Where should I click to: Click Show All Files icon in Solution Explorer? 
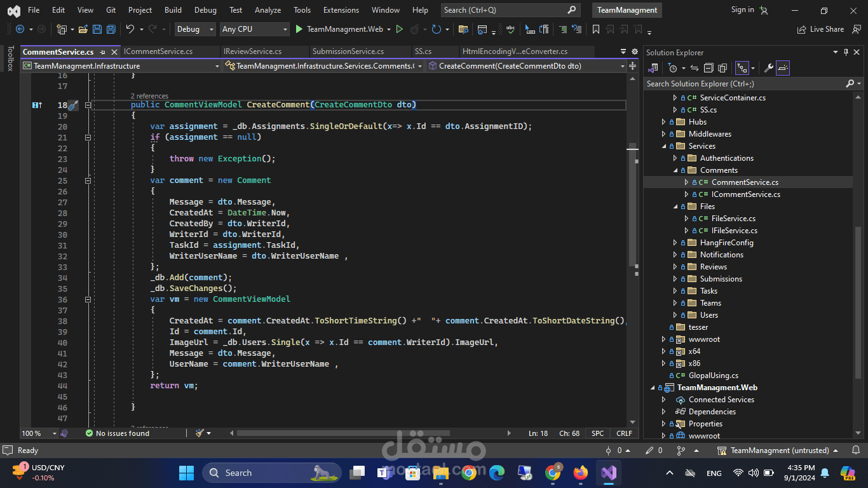(x=721, y=68)
